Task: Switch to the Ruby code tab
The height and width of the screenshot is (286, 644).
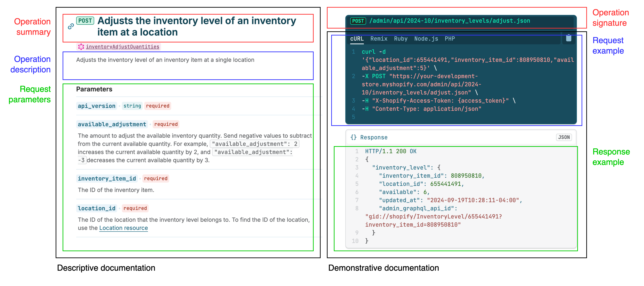Action: (x=400, y=39)
